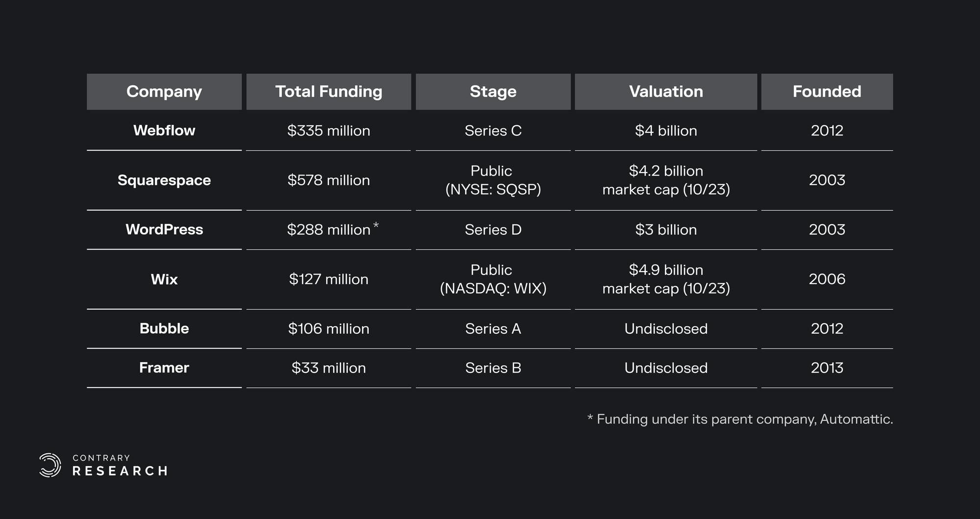Viewport: 980px width, 519px height.
Task: Select the Wix company cell
Action: tap(164, 279)
